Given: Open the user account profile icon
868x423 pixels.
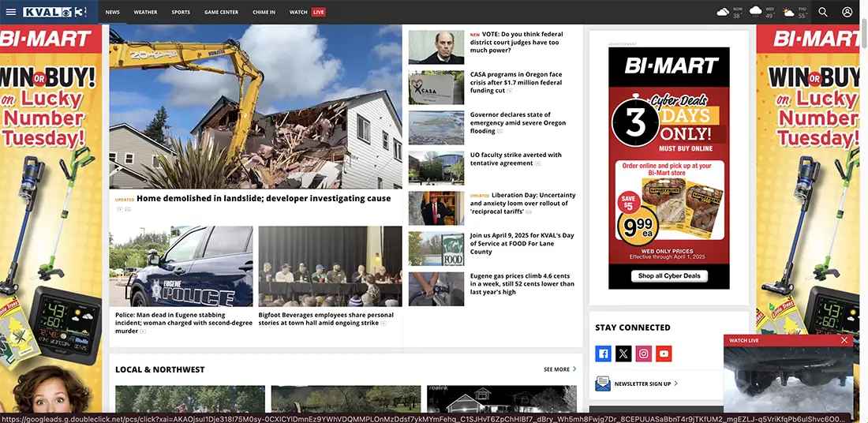Looking at the screenshot, I should 847,12.
